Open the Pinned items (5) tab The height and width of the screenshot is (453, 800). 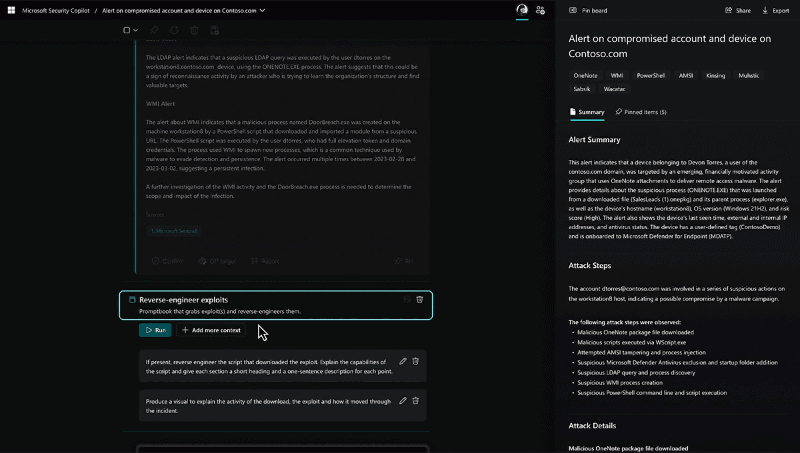click(641, 112)
